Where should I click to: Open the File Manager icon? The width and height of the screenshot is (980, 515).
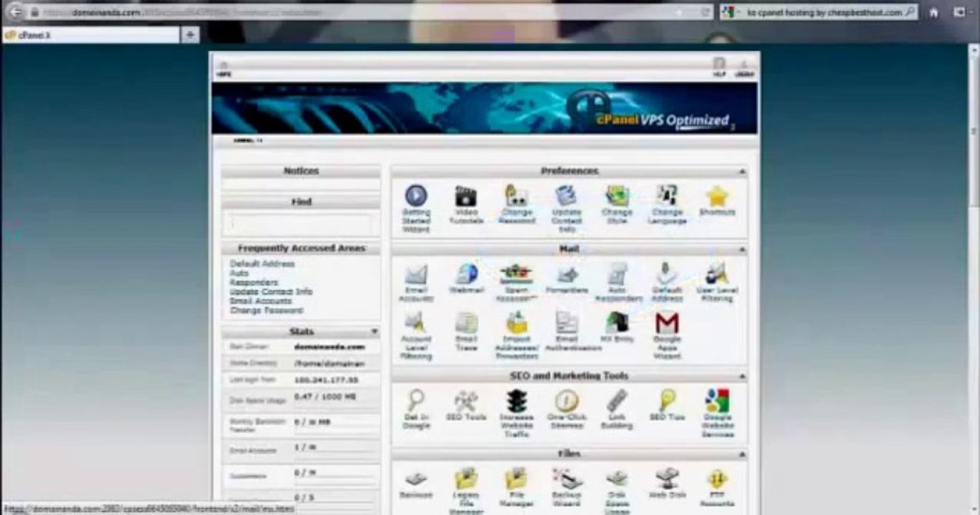516,478
